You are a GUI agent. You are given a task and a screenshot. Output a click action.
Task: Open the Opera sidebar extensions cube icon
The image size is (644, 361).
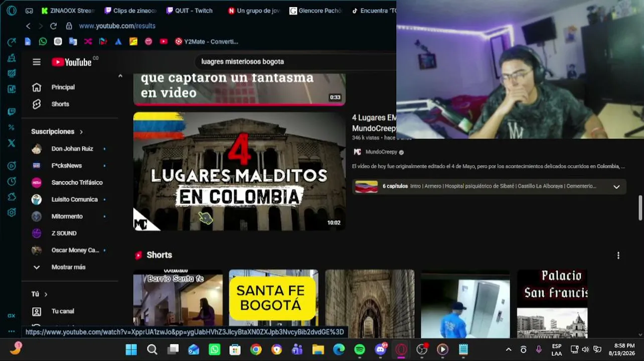12,197
